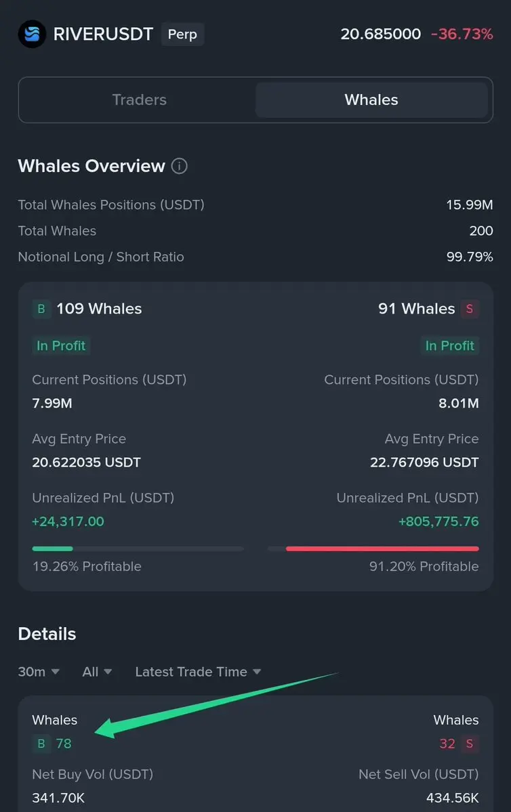Expand the All filter dropdown
511x812 pixels.
[97, 672]
